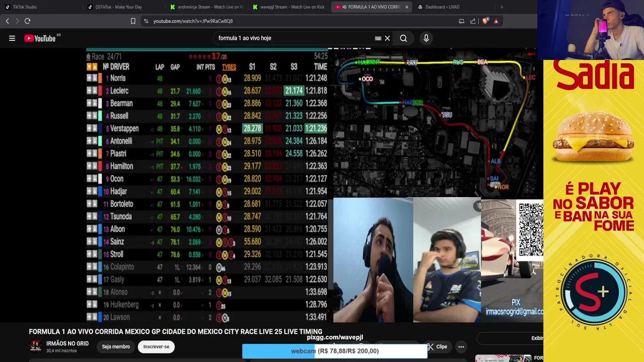The height and width of the screenshot is (362, 644).
Task: Open the YouTube hamburger guide menu
Action: tap(12, 38)
